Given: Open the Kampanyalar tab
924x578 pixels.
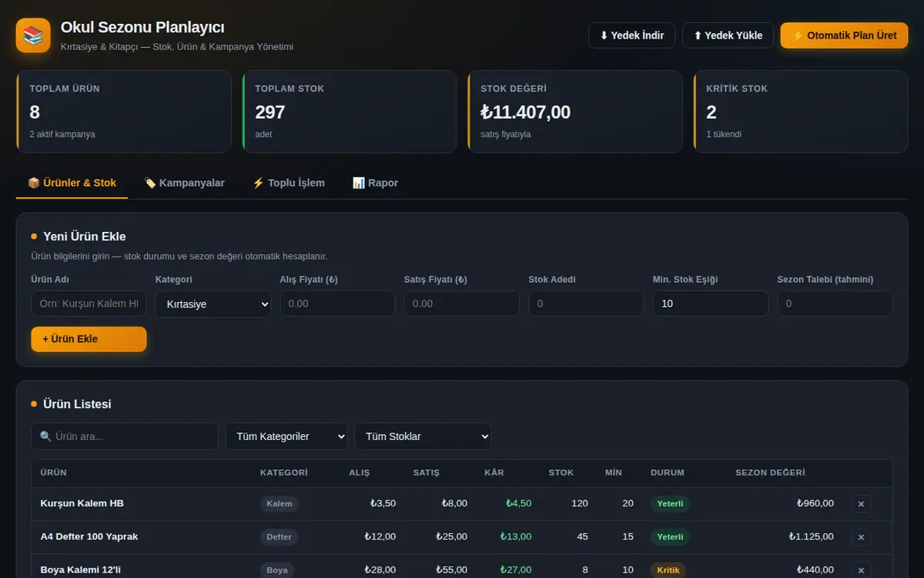Looking at the screenshot, I should click(x=184, y=183).
